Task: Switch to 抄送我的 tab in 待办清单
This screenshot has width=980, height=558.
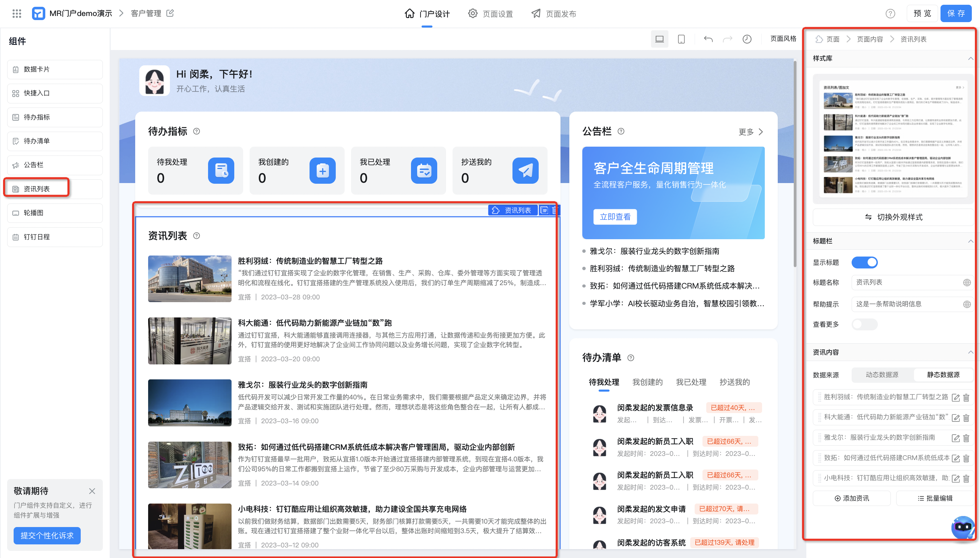Action: click(734, 382)
